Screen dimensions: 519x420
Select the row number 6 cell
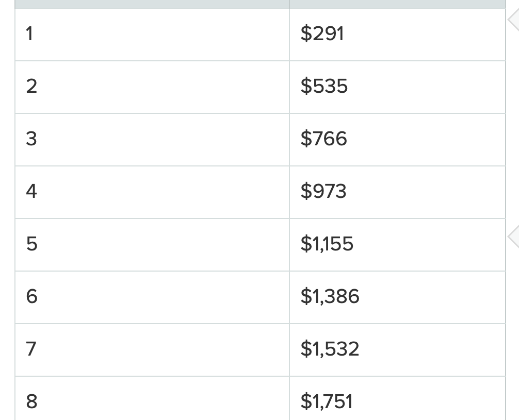click(152, 298)
